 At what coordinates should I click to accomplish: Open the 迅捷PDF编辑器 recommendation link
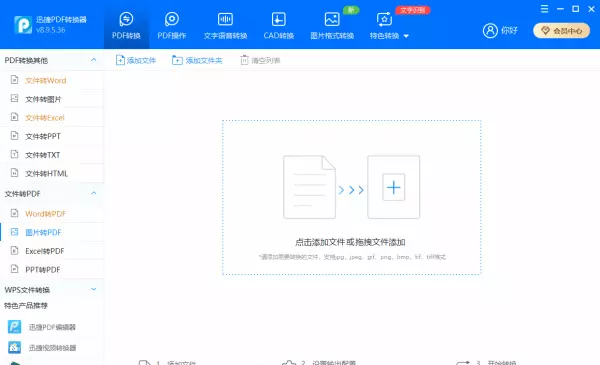click(x=52, y=327)
